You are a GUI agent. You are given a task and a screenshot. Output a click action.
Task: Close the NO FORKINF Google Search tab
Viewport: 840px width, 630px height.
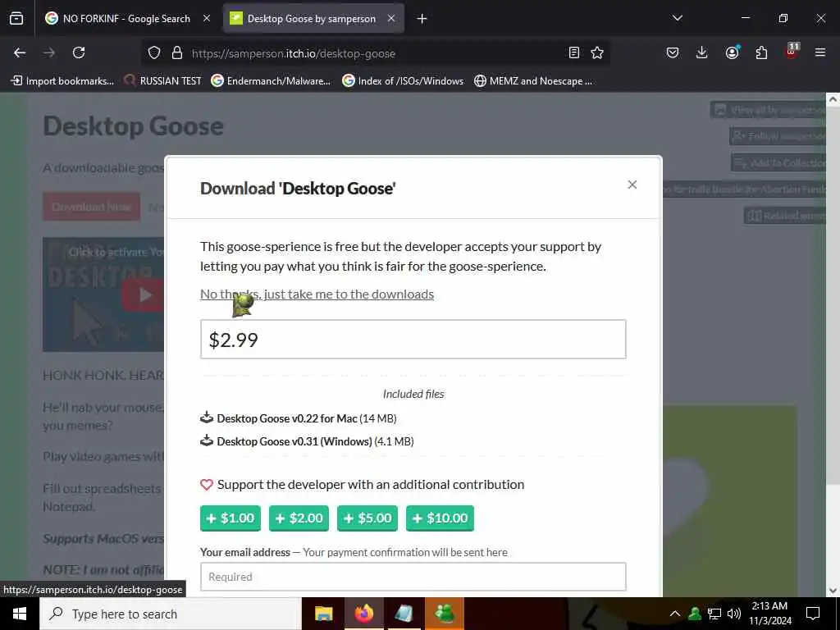coord(207,19)
